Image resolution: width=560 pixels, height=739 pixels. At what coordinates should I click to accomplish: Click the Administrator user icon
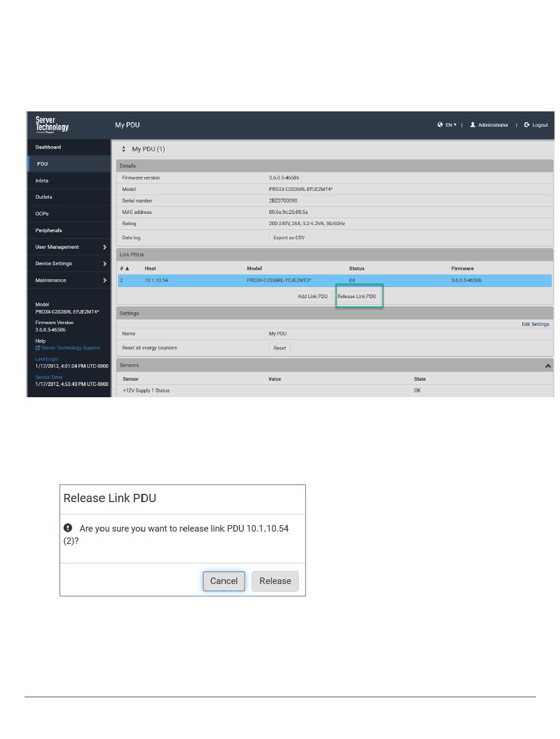[473, 125]
